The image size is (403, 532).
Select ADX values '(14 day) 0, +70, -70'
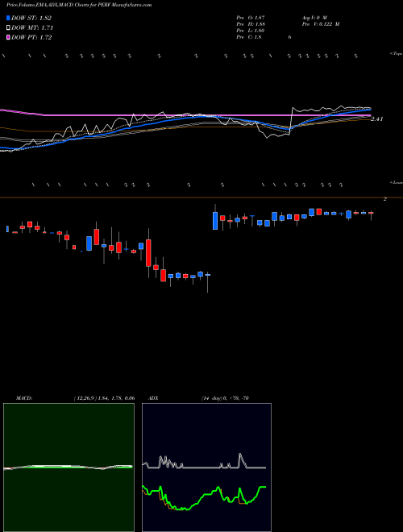tap(225, 398)
